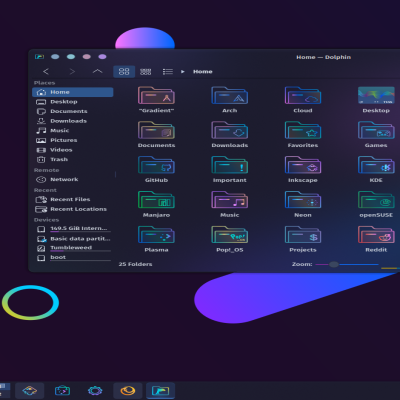Select the Pop!_OS folder icon
The width and height of the screenshot is (400, 400).
click(230, 235)
